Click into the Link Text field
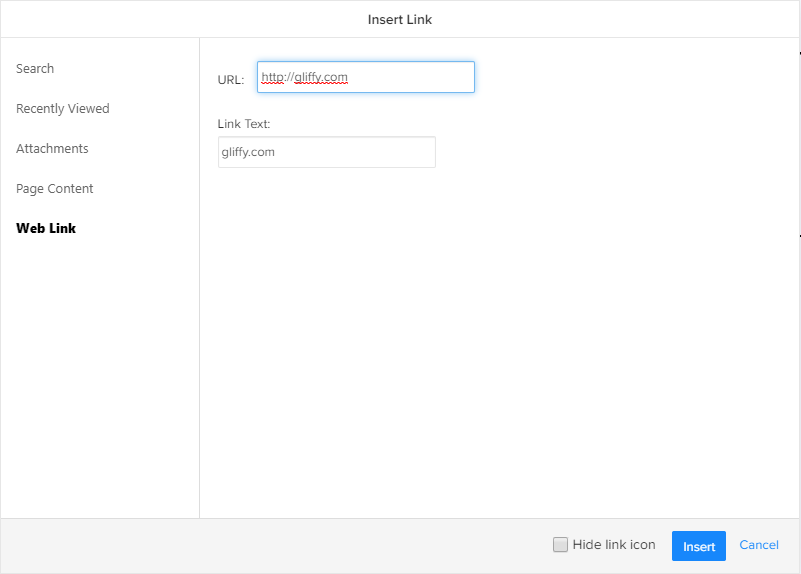801x574 pixels. [326, 152]
